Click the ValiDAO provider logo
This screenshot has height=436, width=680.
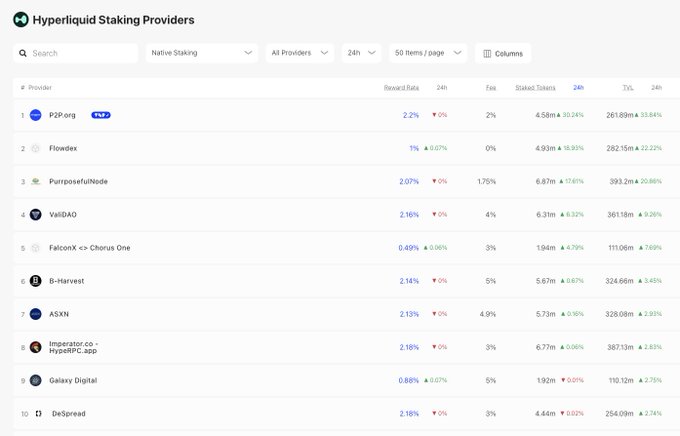click(x=35, y=214)
